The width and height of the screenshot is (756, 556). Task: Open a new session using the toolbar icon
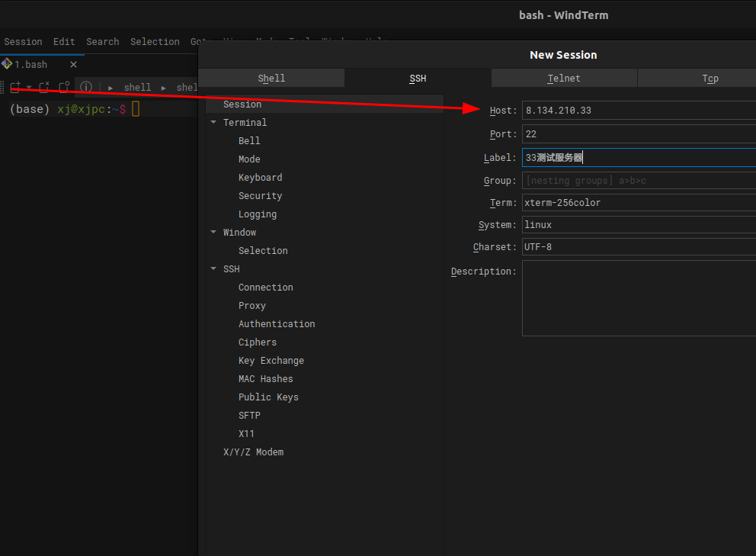click(x=14, y=87)
